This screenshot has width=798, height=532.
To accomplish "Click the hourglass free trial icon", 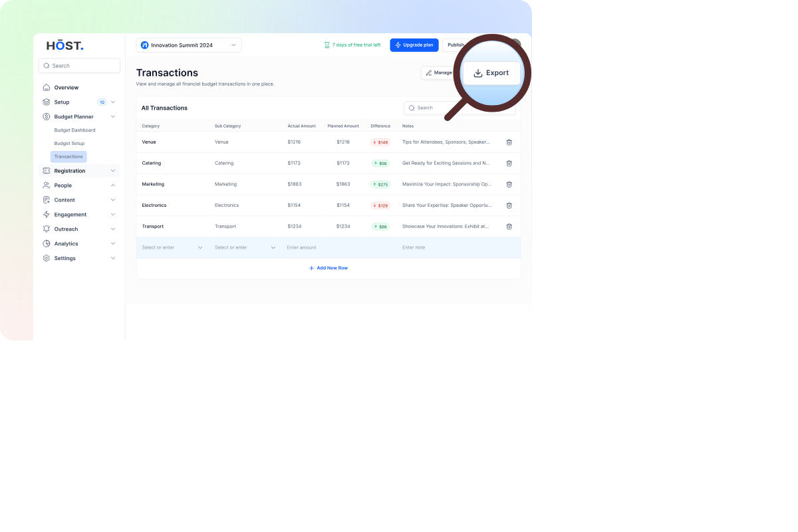I will pos(327,45).
